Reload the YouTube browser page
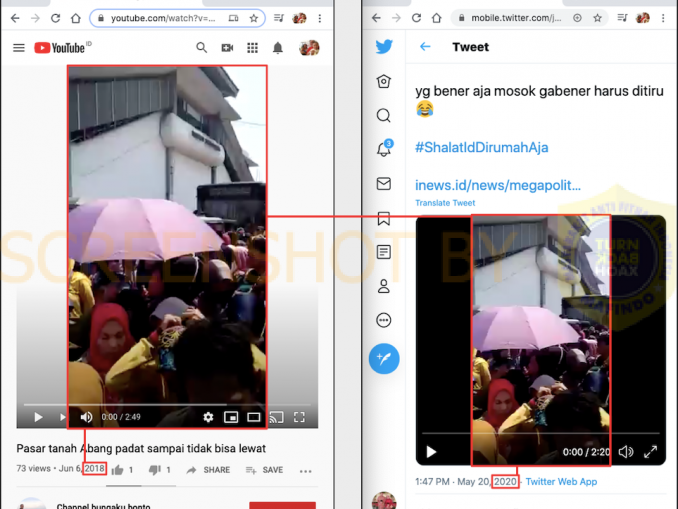The image size is (678, 509). pyautogui.click(x=55, y=18)
